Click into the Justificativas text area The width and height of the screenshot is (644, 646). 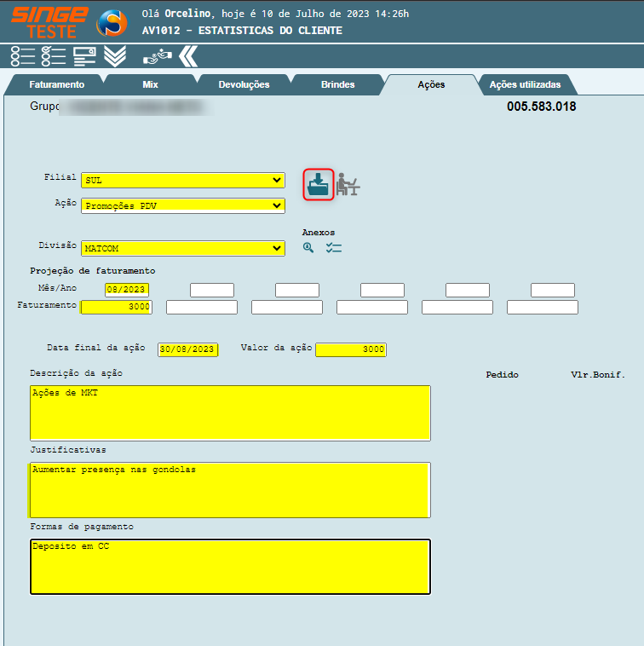coord(230,490)
